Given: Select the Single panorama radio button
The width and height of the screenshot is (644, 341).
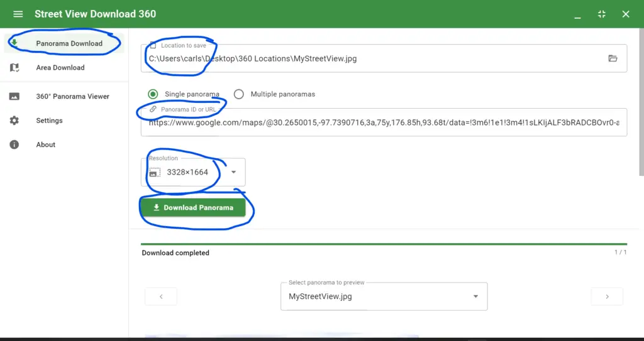Looking at the screenshot, I should (x=153, y=94).
